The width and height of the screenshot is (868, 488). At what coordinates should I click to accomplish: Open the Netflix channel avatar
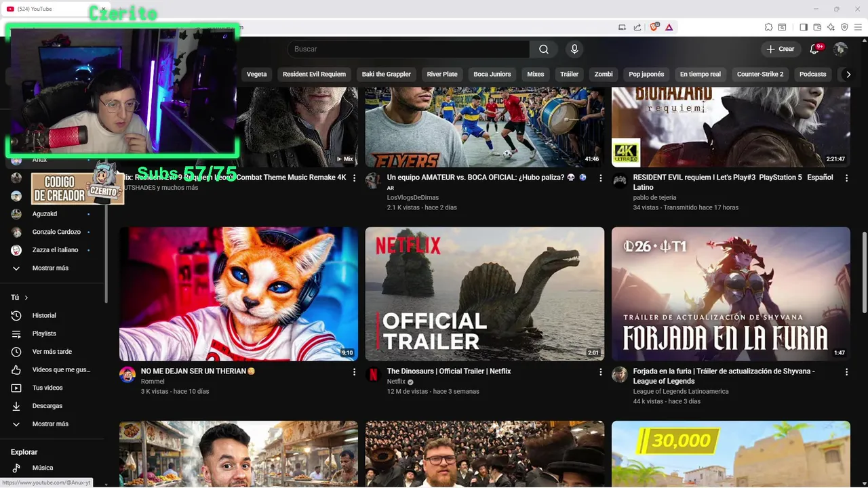tap(373, 374)
